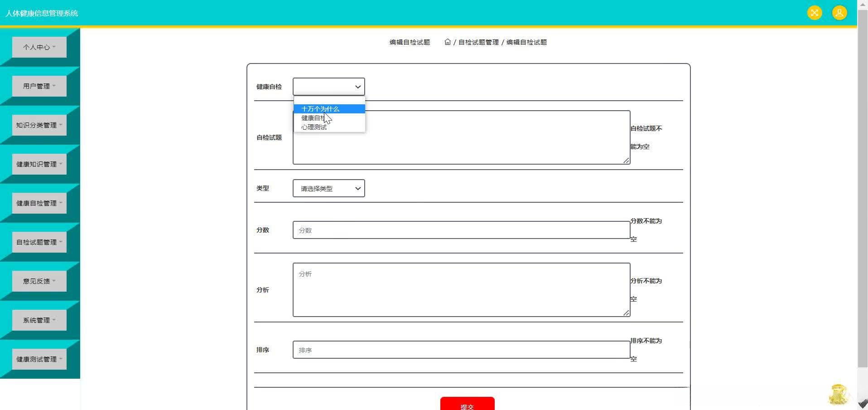Click the yellow cross icon in header
868x410 pixels.
coord(814,13)
